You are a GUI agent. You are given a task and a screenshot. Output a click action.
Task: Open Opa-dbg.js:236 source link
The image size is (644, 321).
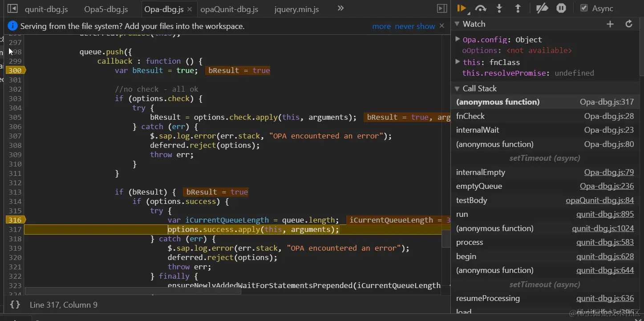607,186
